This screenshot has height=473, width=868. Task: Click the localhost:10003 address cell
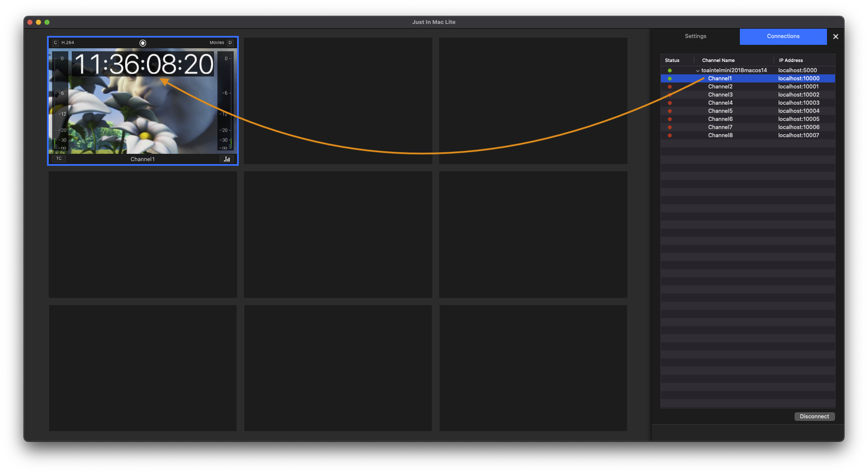799,103
